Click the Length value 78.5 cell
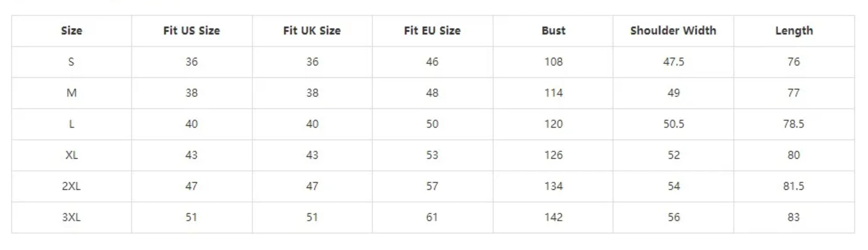This screenshot has height=250, width=868. pyautogui.click(x=793, y=124)
